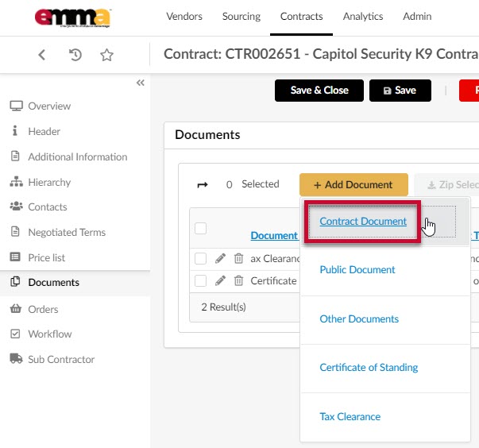
Task: Delete the Tax Clearance row with trash icon
Action: 238,258
